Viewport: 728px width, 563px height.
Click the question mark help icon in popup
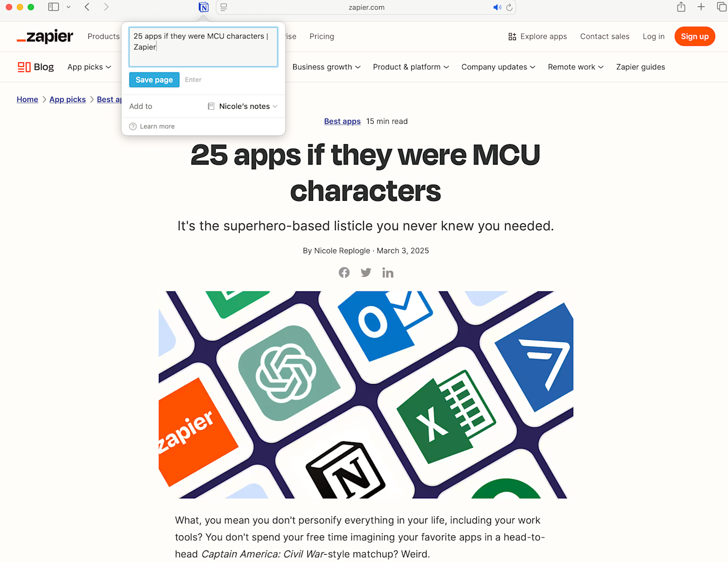tap(133, 126)
